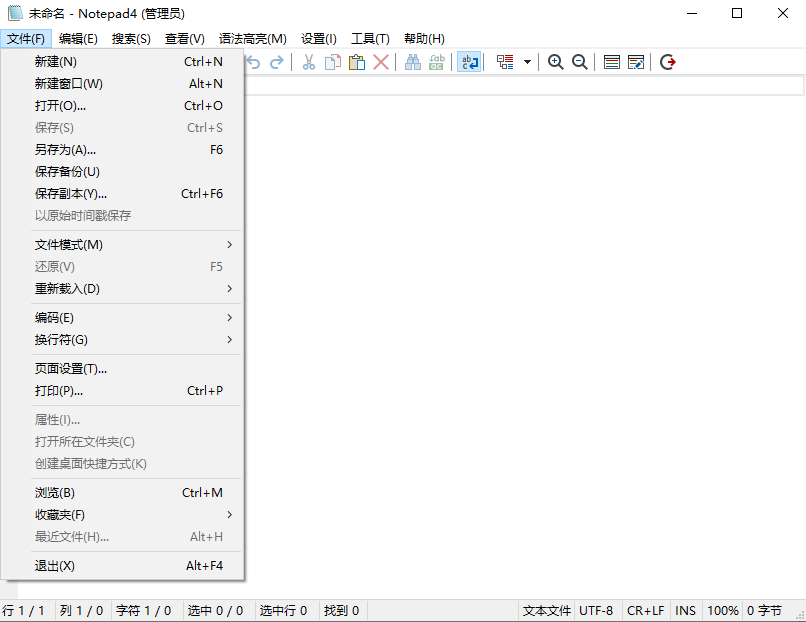Image resolution: width=806 pixels, height=622 pixels.
Task: Open the 工具(T) menu
Action: tap(370, 39)
